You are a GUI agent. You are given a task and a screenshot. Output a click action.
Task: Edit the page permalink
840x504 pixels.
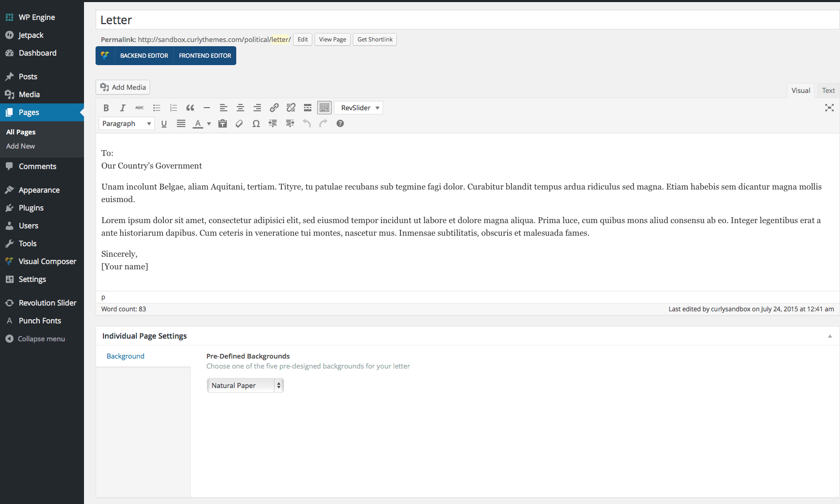pos(303,39)
